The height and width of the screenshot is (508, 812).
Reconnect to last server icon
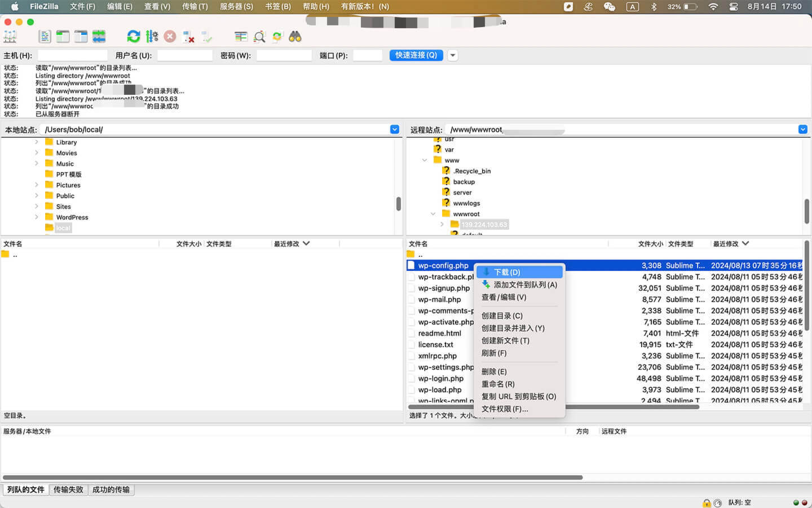[206, 37]
